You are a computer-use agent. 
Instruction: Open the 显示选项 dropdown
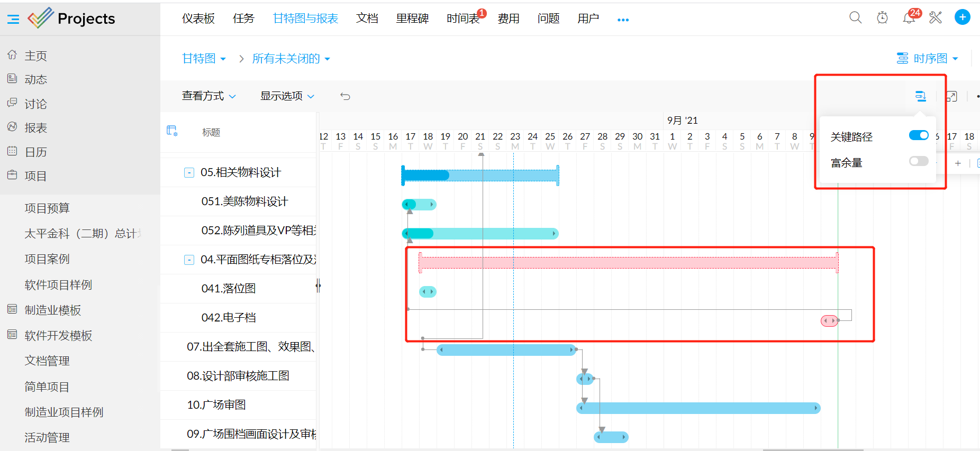point(287,96)
